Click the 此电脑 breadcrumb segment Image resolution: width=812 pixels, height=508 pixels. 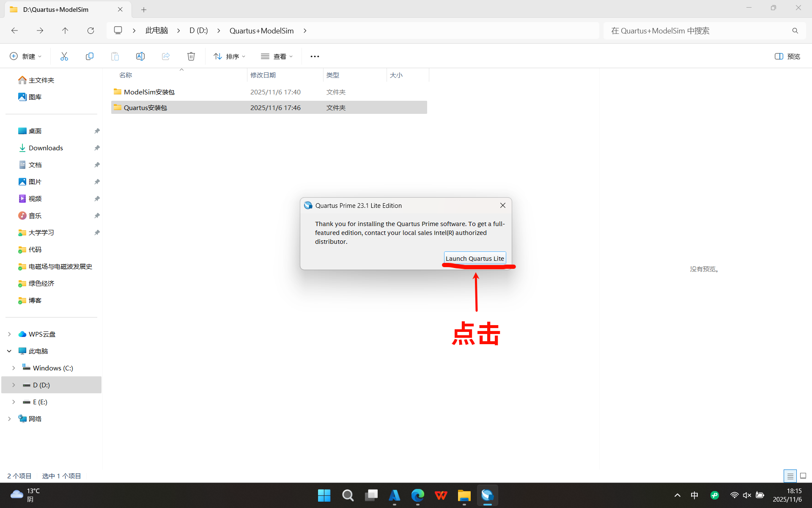point(156,30)
